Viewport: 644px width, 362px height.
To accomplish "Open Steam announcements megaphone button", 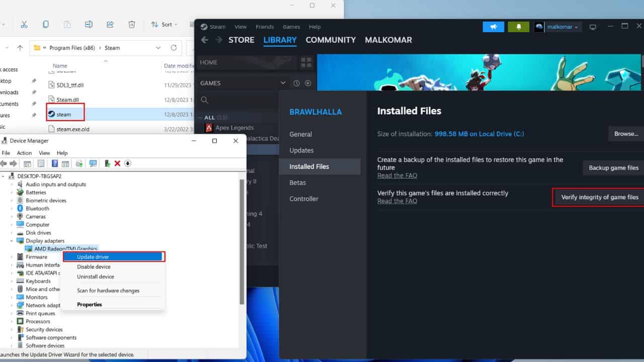I will tap(493, 27).
